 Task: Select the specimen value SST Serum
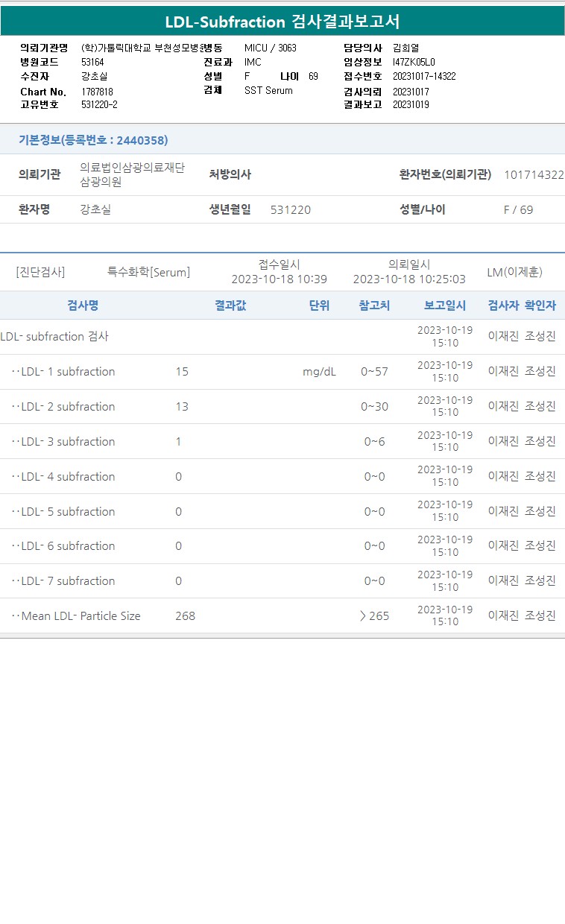point(268,90)
